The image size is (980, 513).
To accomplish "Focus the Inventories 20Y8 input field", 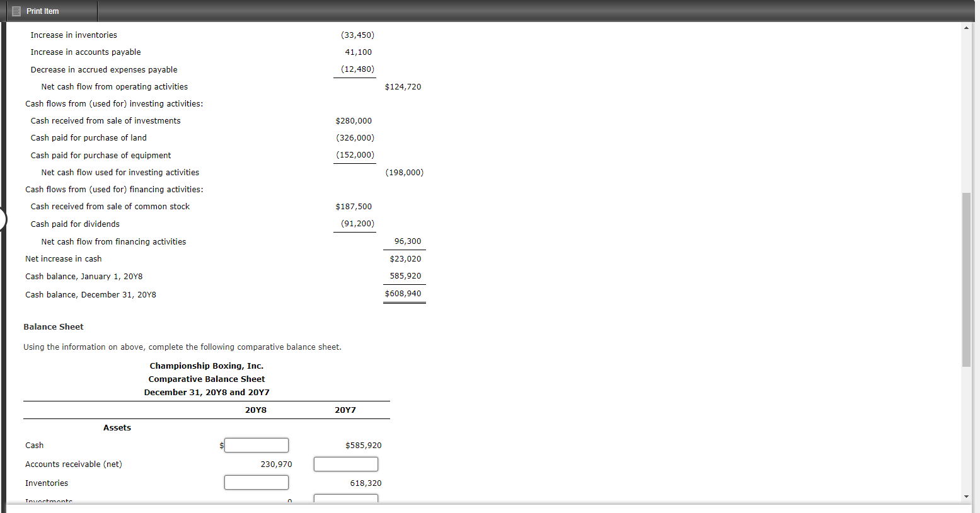I will point(257,483).
